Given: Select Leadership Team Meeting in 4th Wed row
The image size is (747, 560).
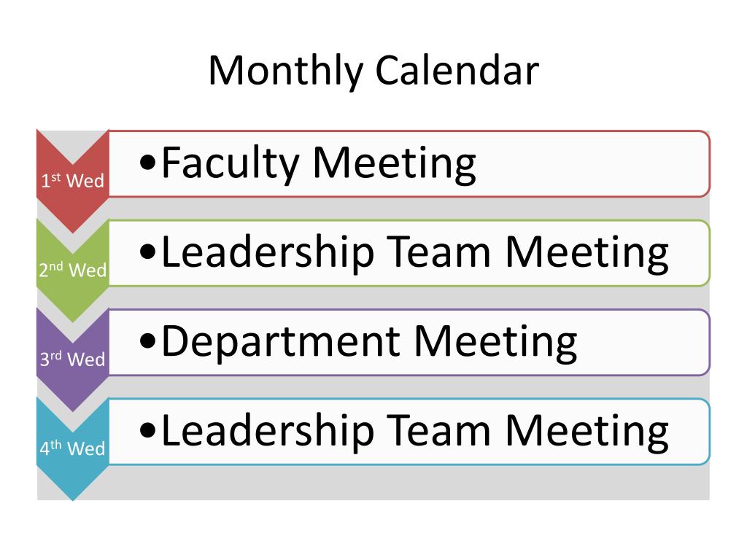Looking at the screenshot, I should point(415,432).
